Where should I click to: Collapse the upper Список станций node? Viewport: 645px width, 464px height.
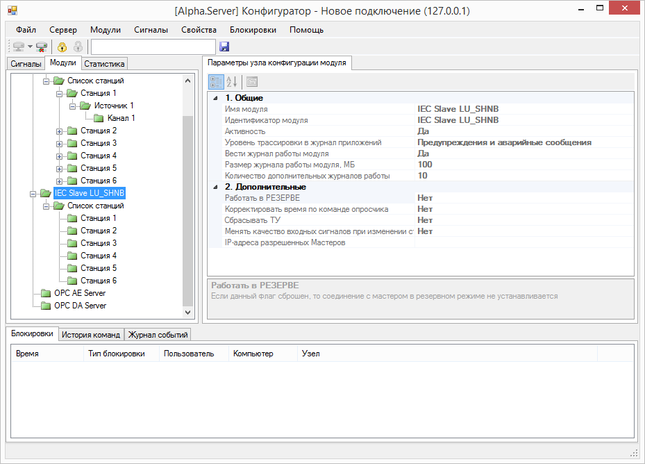[x=46, y=81]
